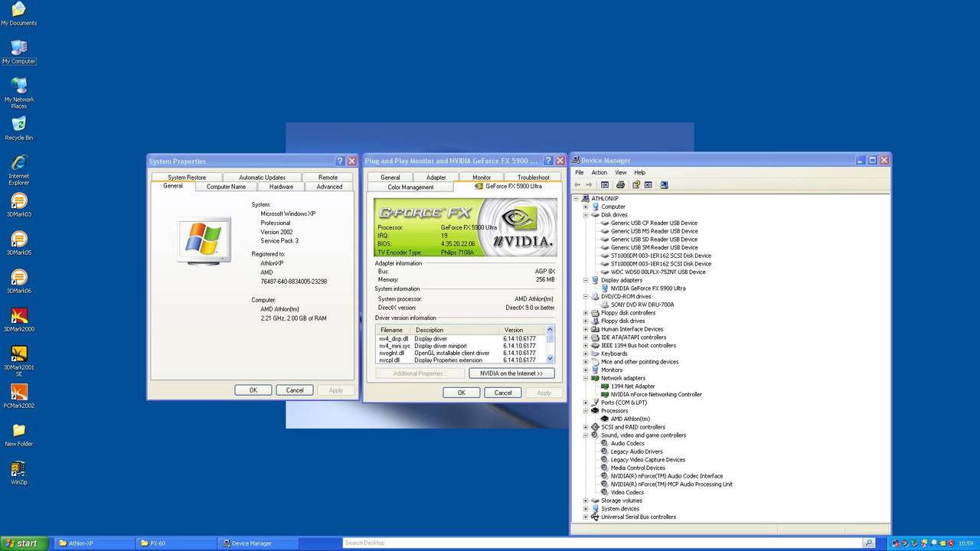Open the Help menu in Device Manager
This screenshot has height=551, width=980.
[640, 173]
